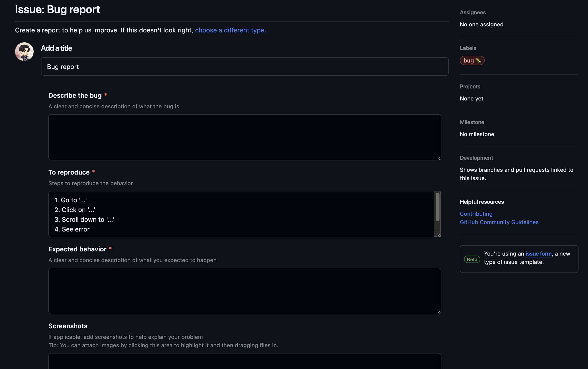The height and width of the screenshot is (369, 588).
Task: Click into the To reproduce textarea
Action: pyautogui.click(x=241, y=214)
